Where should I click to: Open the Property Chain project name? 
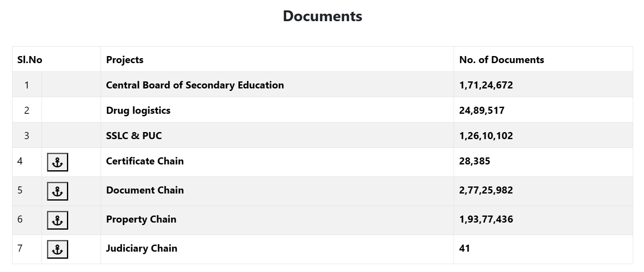(141, 219)
